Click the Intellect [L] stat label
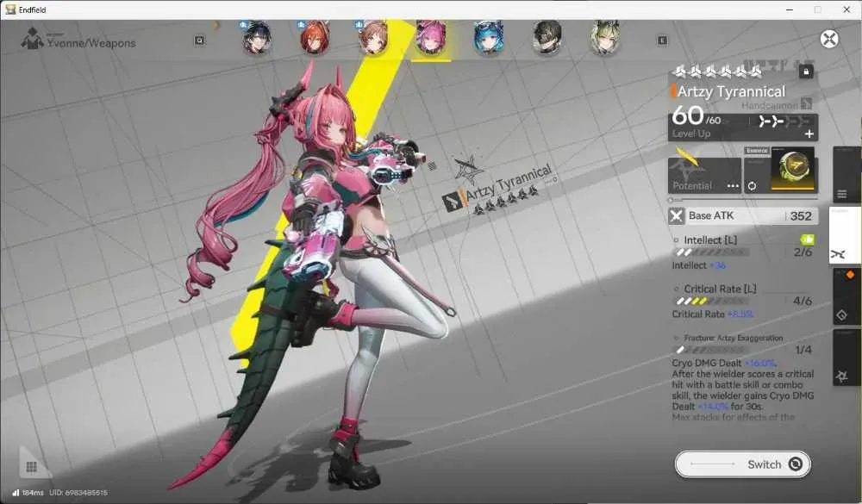The image size is (862, 504). [x=710, y=240]
